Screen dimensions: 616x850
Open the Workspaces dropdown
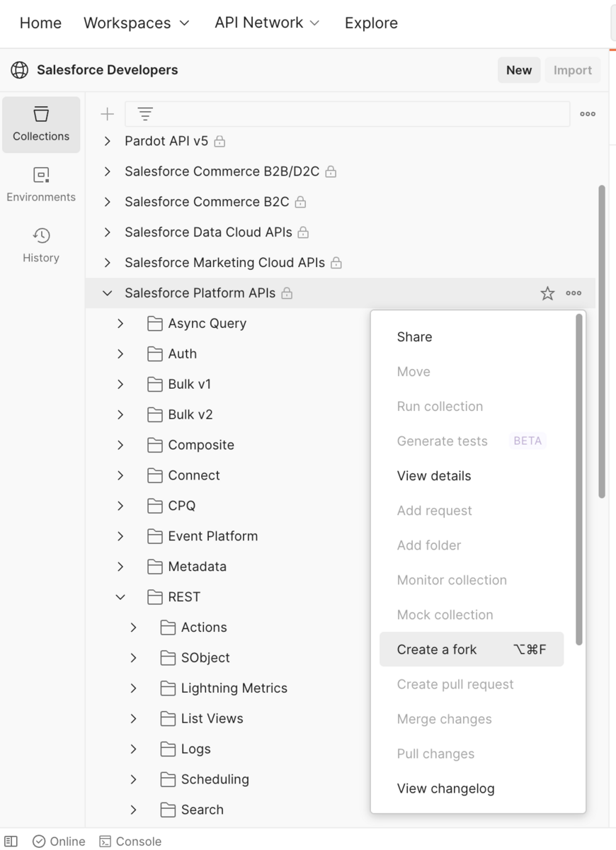pyautogui.click(x=137, y=23)
